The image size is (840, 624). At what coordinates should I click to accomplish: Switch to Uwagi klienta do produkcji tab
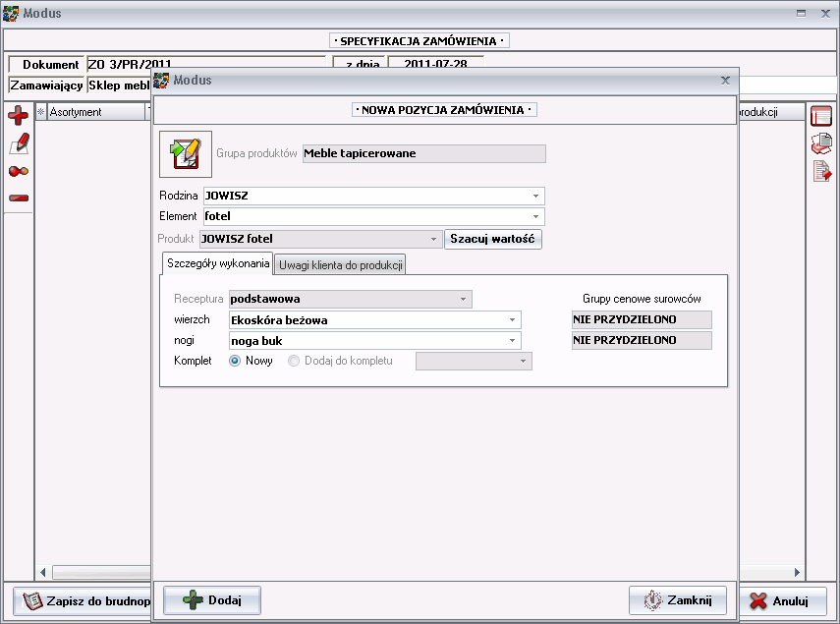340,264
